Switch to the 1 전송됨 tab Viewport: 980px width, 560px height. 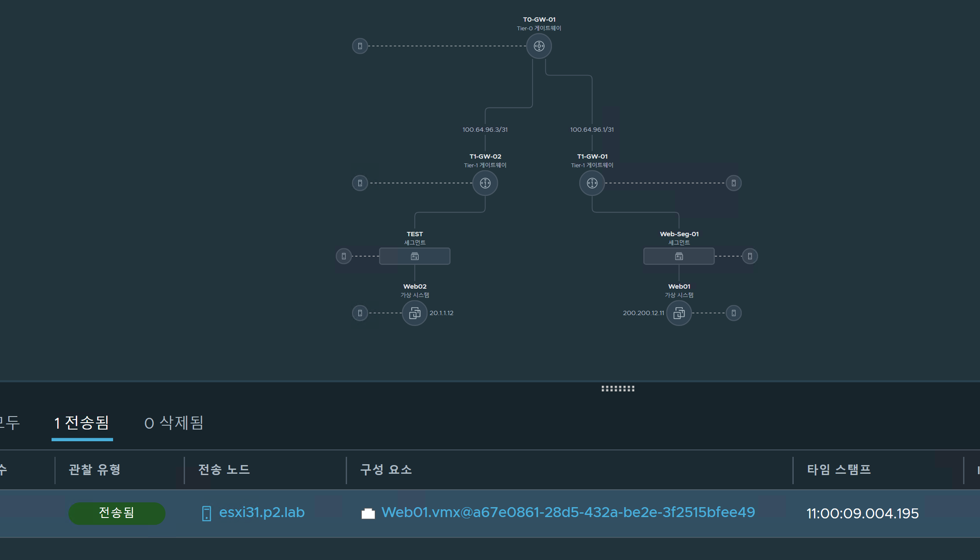point(82,423)
